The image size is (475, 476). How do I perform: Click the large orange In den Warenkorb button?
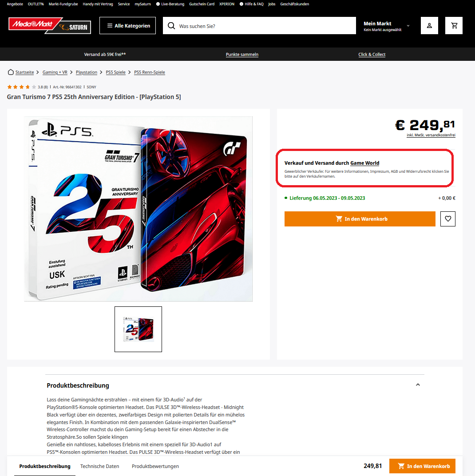tap(360, 218)
